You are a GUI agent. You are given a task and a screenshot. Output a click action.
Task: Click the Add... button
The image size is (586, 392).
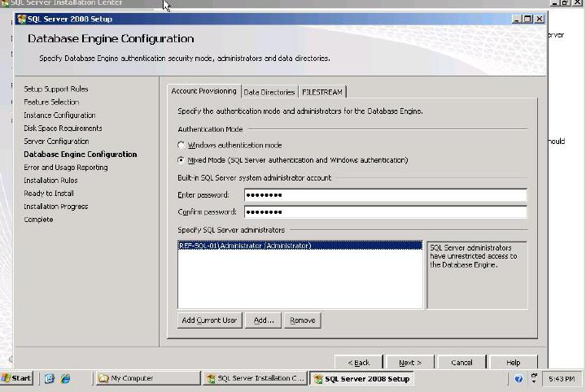(x=264, y=320)
